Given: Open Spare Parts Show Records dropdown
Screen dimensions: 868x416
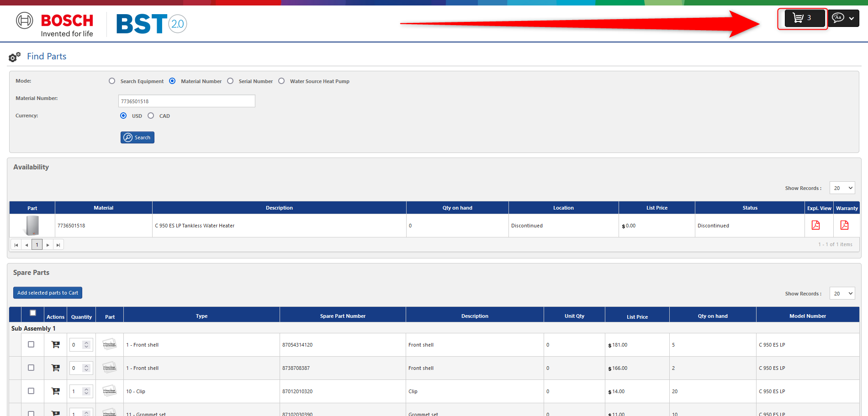Looking at the screenshot, I should 842,294.
